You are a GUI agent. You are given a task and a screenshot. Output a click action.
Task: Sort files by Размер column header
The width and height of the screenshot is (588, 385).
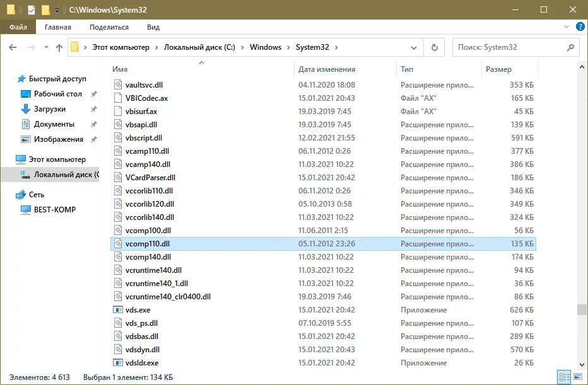pyautogui.click(x=509, y=69)
